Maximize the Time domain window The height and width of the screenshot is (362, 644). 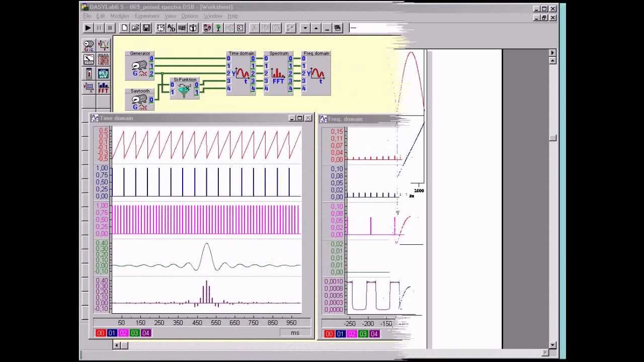coord(300,118)
